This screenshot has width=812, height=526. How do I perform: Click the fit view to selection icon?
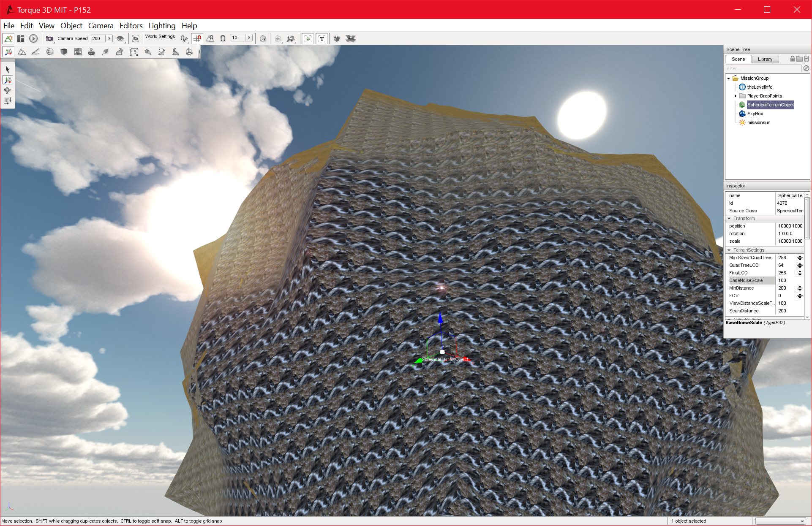pyautogui.click(x=136, y=38)
